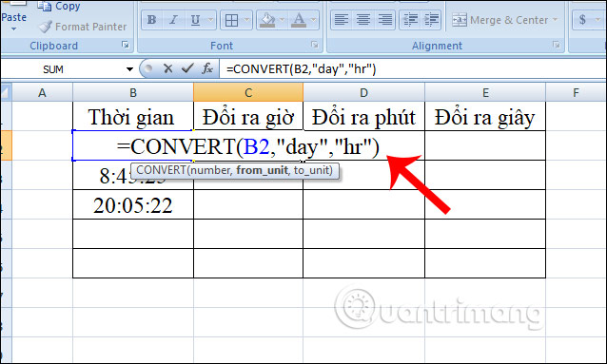This screenshot has width=607, height=364.
Task: Decrease the cell indent
Action: 410,20
